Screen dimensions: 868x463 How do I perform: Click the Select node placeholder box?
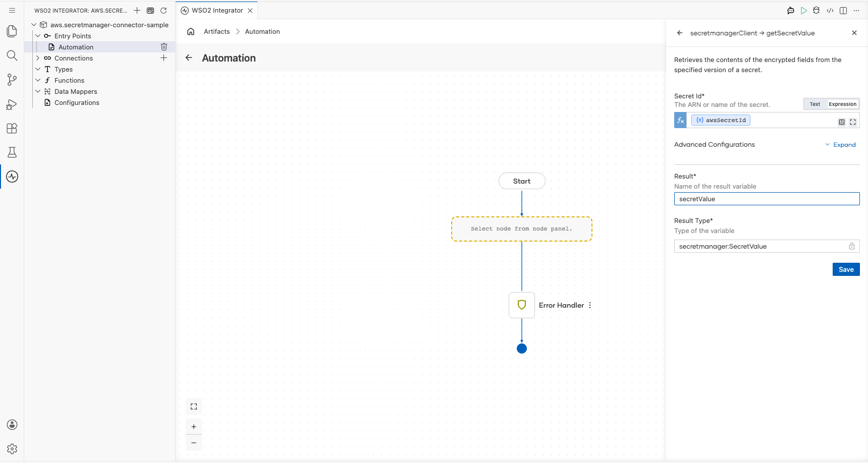(x=521, y=229)
